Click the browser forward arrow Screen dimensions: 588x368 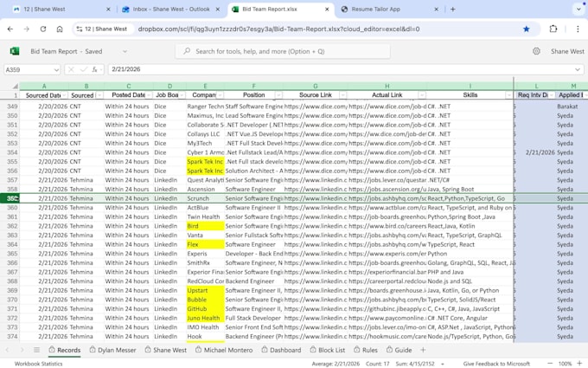click(x=27, y=29)
